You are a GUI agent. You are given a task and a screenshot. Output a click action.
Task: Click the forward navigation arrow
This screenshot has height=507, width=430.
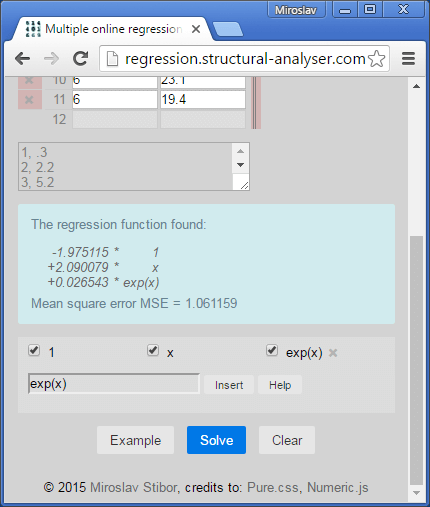[51, 59]
